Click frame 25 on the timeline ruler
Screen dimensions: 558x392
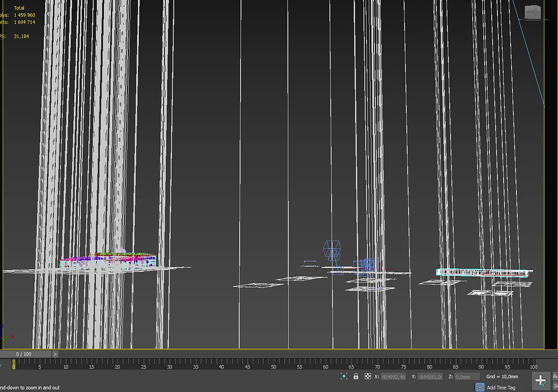pos(143,366)
